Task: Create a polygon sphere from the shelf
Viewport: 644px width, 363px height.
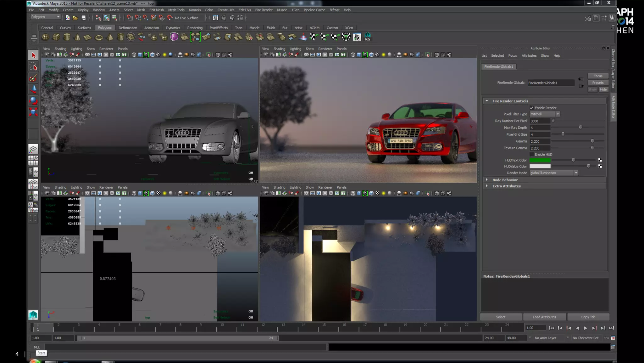Action: point(45,37)
